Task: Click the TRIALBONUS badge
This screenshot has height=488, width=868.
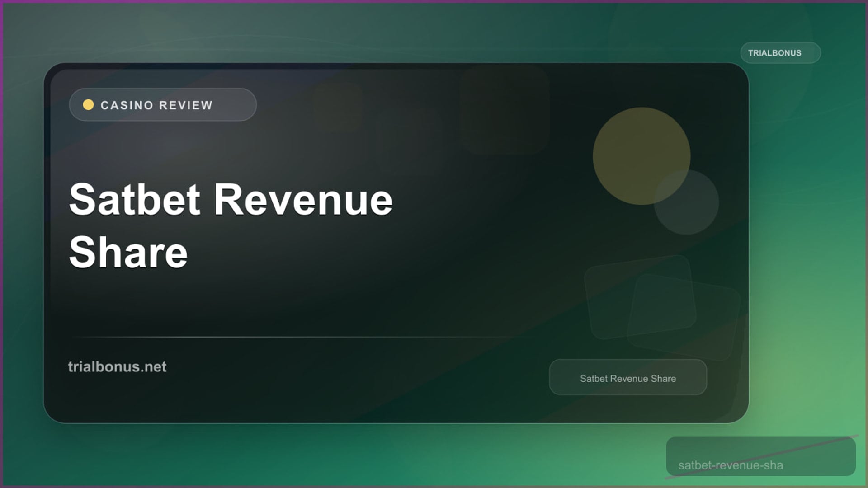Action: click(780, 53)
